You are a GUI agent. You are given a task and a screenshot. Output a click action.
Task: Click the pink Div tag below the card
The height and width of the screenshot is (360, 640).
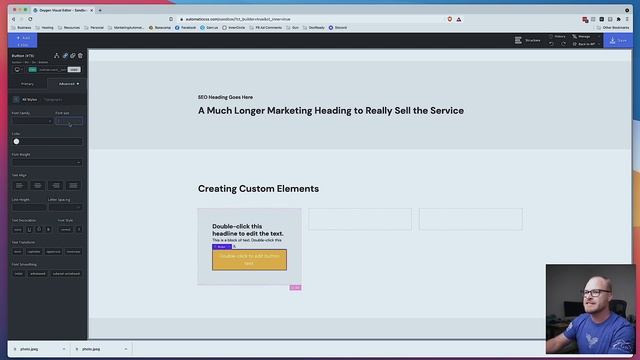pyautogui.click(x=296, y=288)
